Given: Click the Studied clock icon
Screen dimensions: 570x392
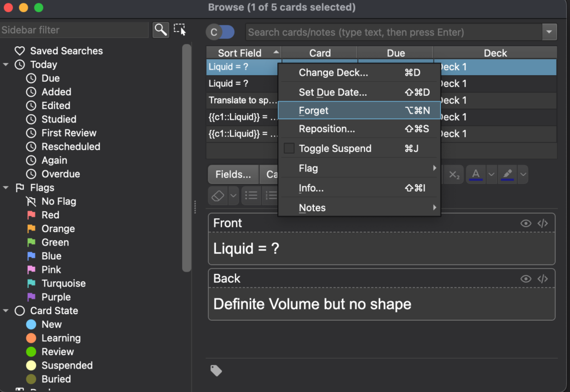Looking at the screenshot, I should (31, 119).
